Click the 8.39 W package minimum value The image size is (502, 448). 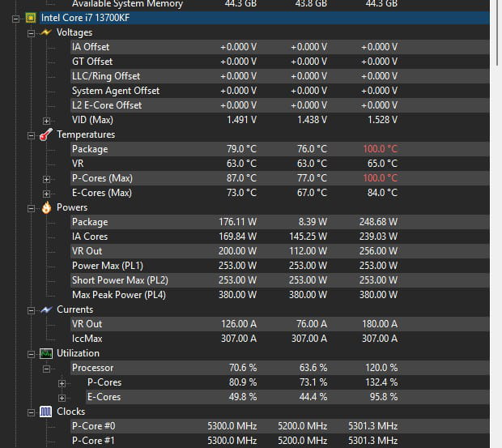[x=313, y=222]
